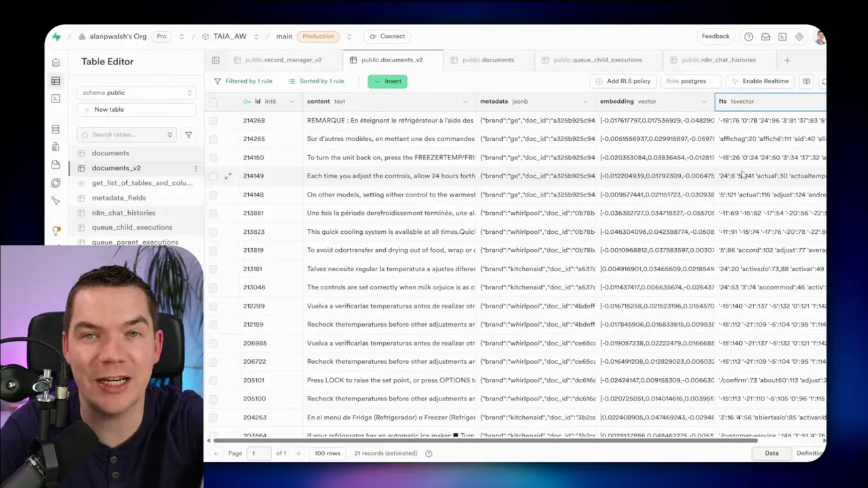Open the SQL Editor sidebar icon
Viewport: 868px width, 488px height.
pos(56,99)
